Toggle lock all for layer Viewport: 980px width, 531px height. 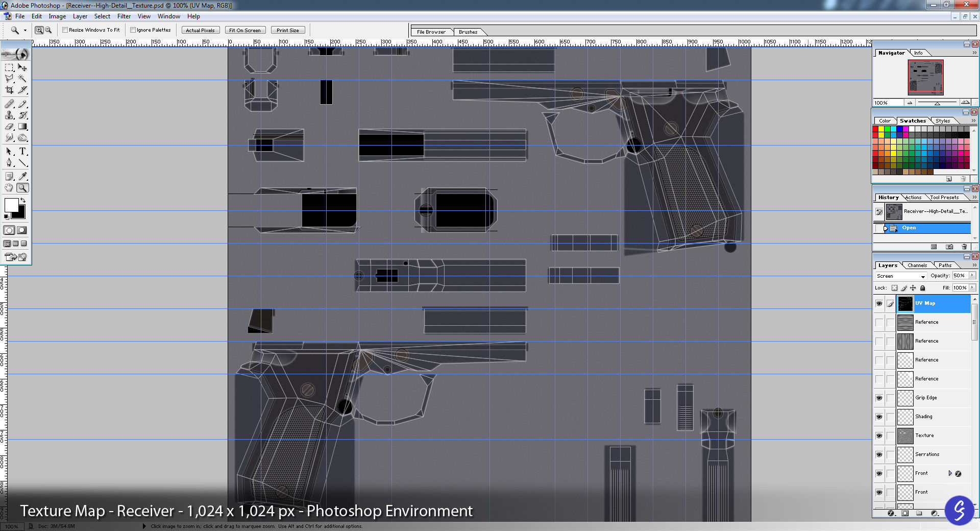click(x=923, y=288)
